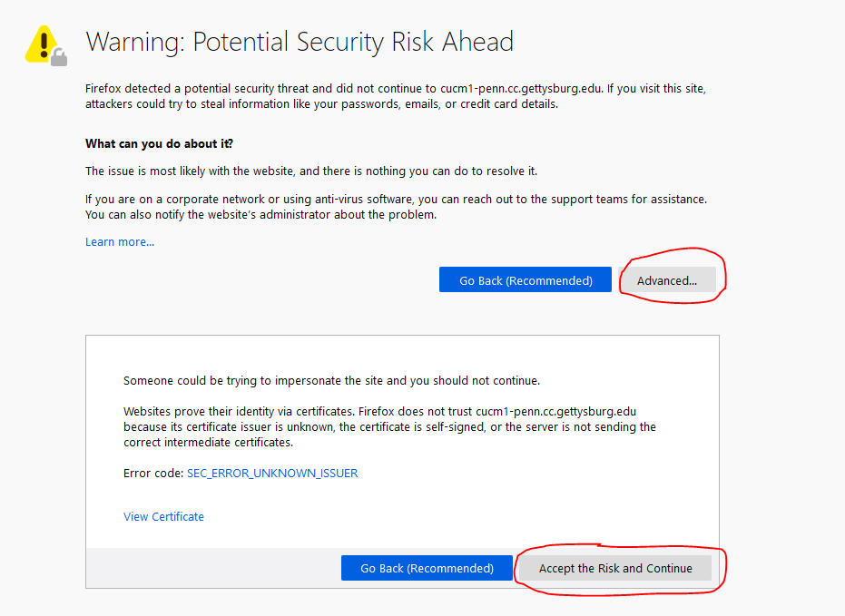Click the gray footer bar of advanced panel

click(213, 568)
